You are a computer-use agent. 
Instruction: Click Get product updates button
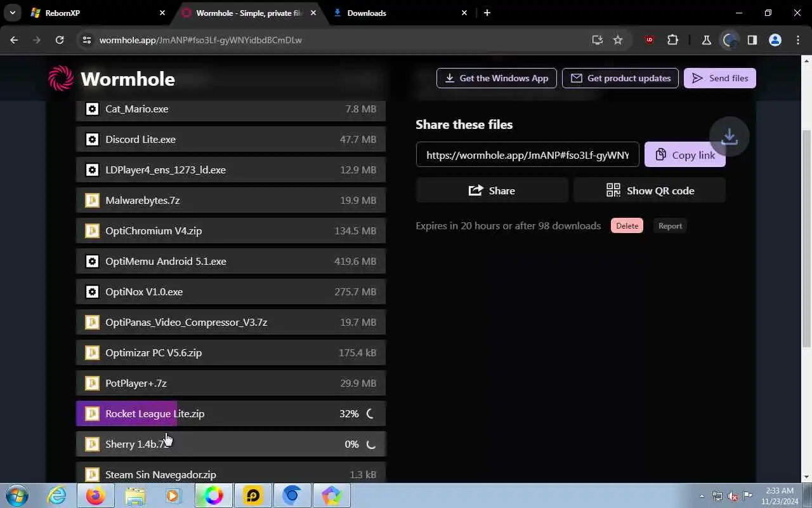[x=620, y=78]
